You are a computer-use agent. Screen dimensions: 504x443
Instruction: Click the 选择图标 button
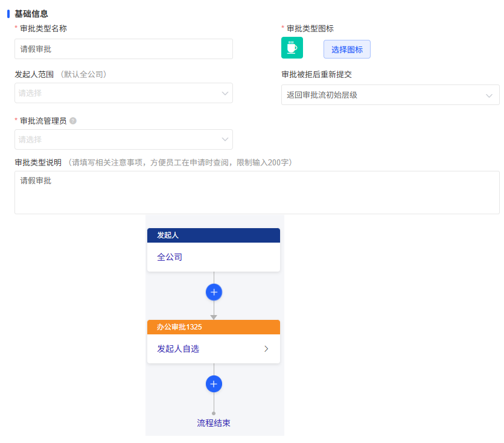346,49
